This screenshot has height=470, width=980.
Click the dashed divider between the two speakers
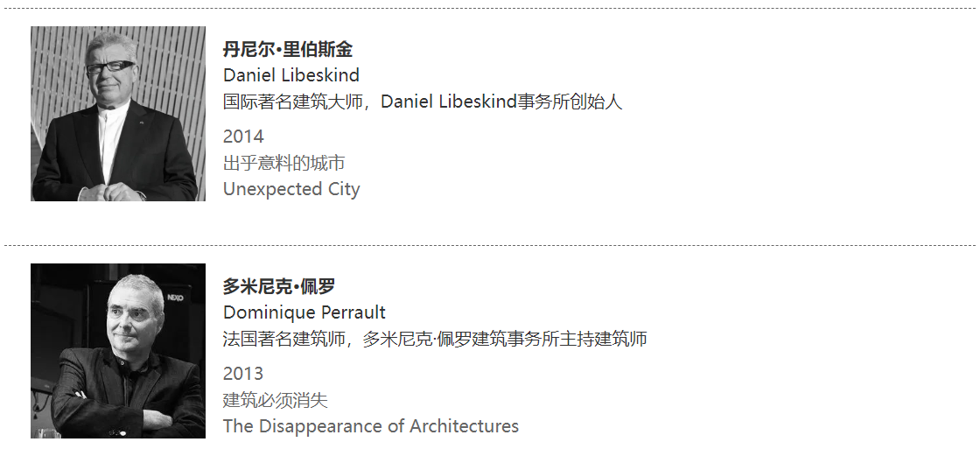click(490, 246)
